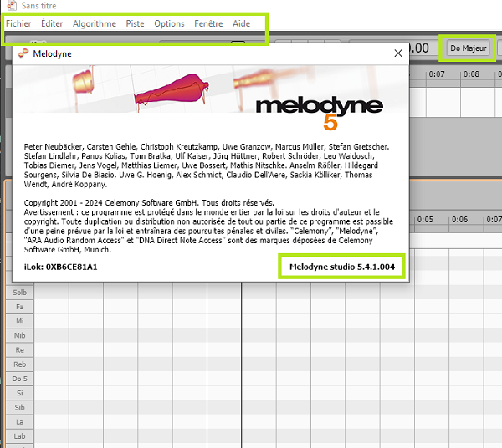
Task: Click the Lab piano key label
Action: coord(19,436)
